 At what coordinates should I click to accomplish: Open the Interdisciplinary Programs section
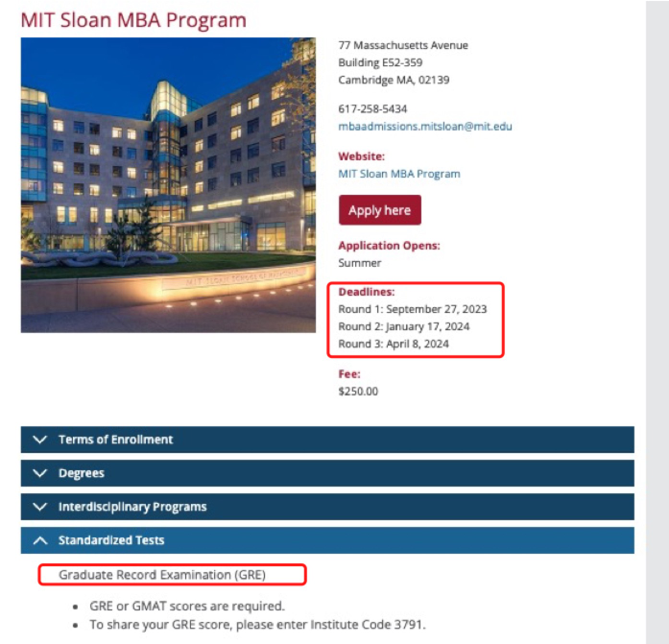pos(132,507)
